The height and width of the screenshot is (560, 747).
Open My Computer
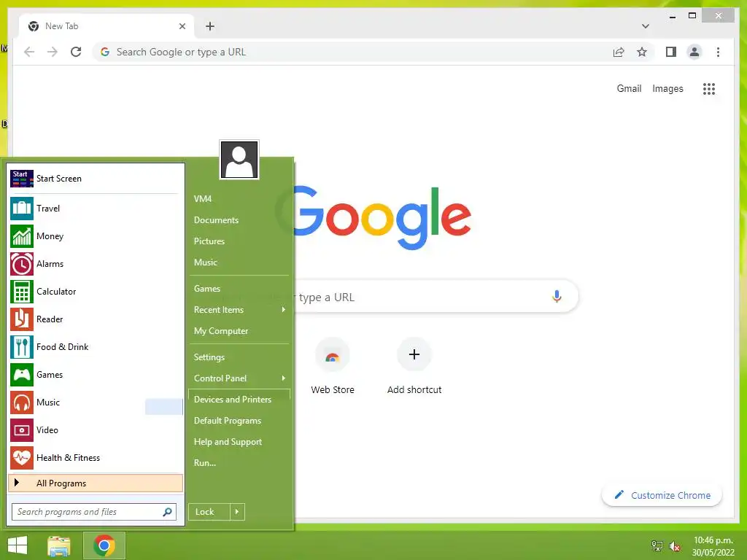(221, 331)
